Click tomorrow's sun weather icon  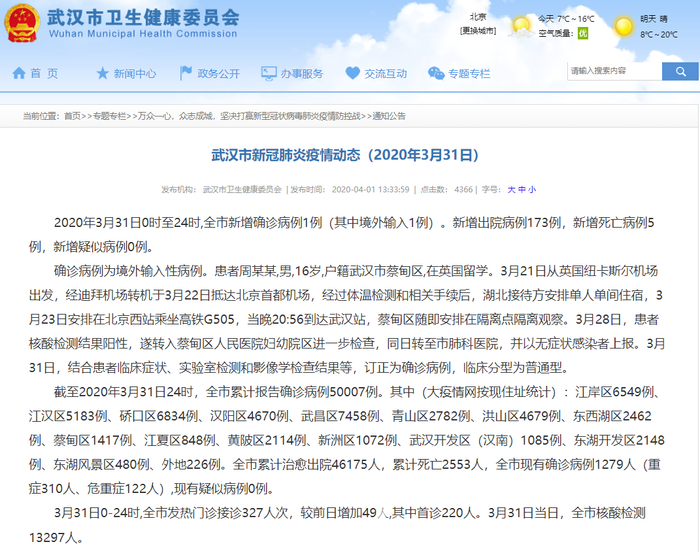pos(623,27)
